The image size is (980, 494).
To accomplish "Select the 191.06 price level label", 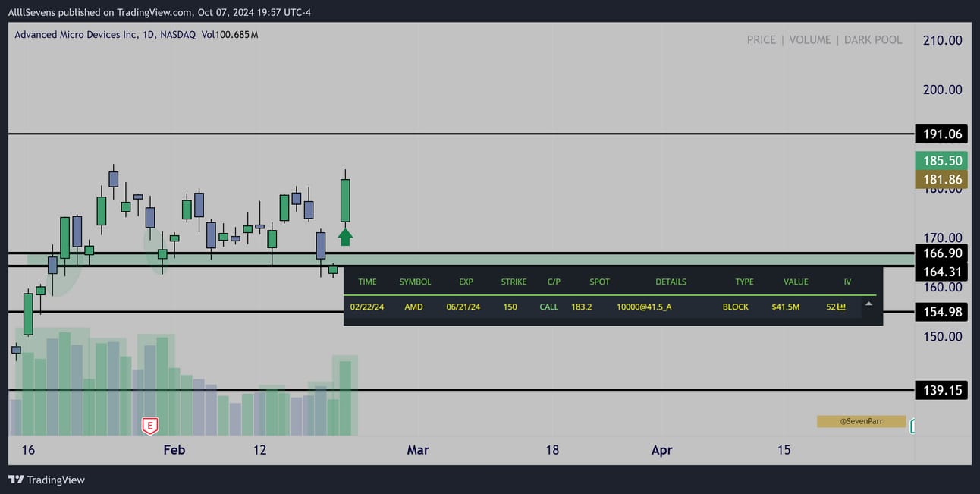I will (x=941, y=134).
